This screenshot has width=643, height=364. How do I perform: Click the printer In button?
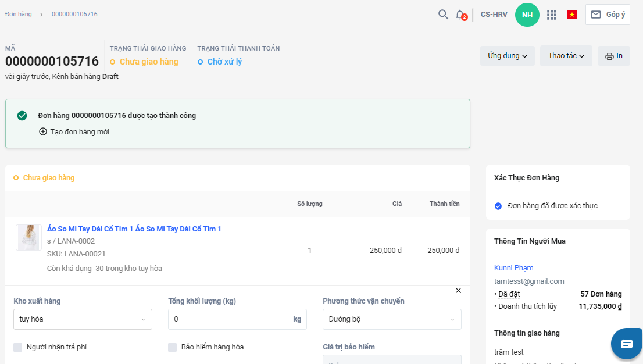pos(614,56)
